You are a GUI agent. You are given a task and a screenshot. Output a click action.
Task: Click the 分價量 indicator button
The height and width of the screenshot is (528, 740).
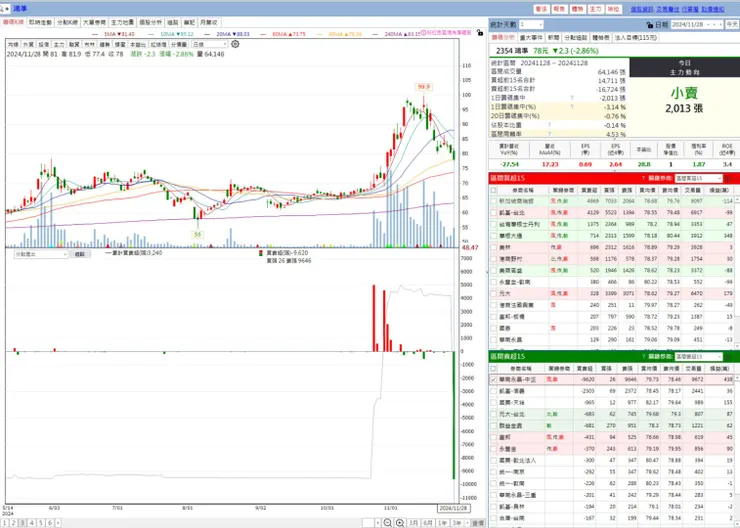178,44
